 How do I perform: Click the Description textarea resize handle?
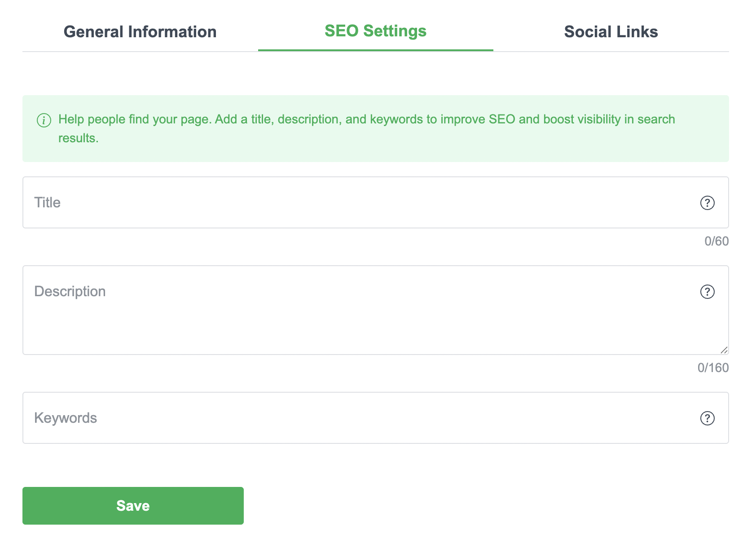click(724, 350)
